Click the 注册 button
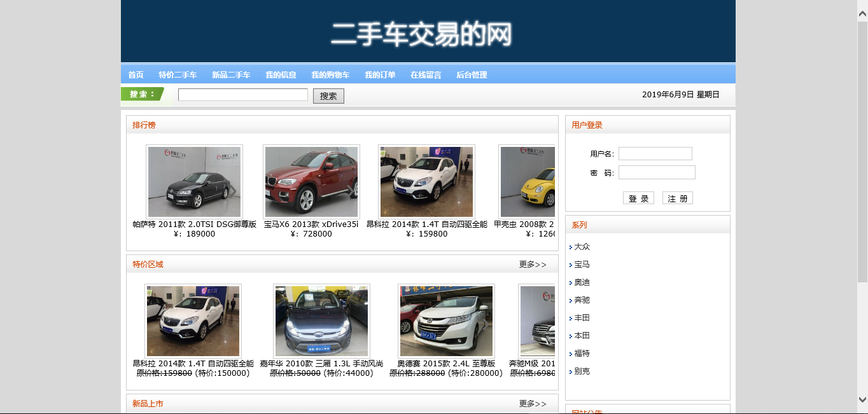 (x=677, y=198)
